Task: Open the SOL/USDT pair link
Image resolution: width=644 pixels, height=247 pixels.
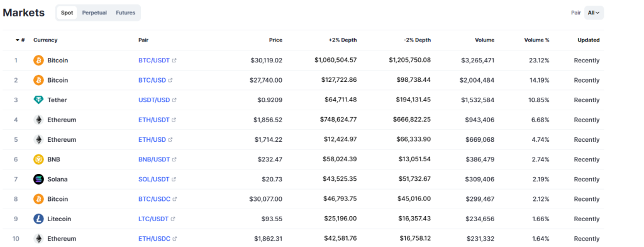Action: pos(154,179)
